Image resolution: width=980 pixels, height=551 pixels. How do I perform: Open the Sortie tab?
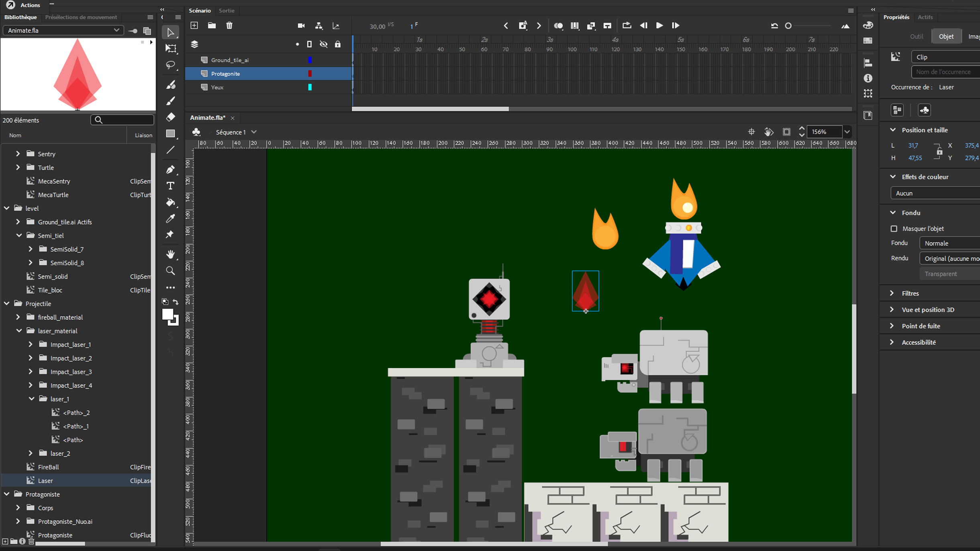click(227, 10)
